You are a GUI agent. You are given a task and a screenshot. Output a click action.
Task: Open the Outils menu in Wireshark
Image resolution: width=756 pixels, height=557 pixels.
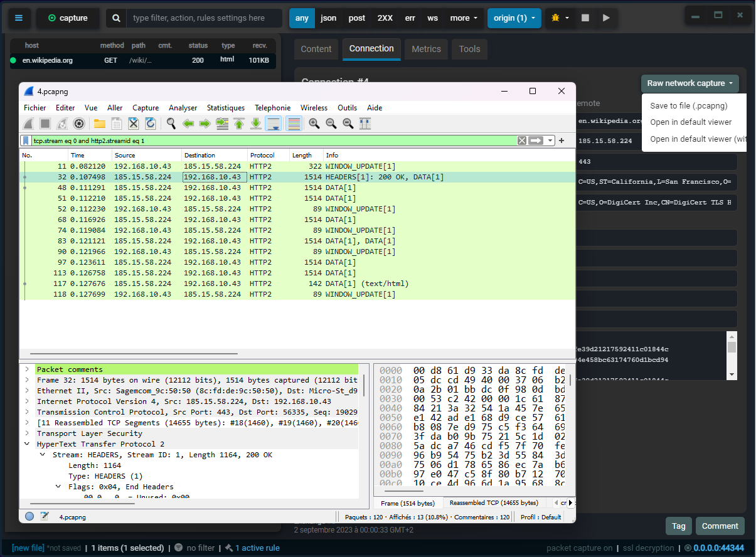tap(348, 108)
